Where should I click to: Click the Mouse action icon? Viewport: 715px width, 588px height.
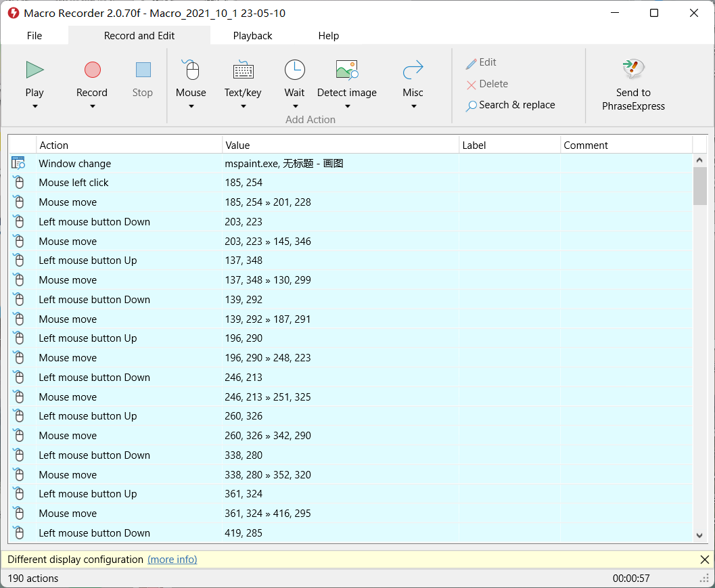coord(191,70)
